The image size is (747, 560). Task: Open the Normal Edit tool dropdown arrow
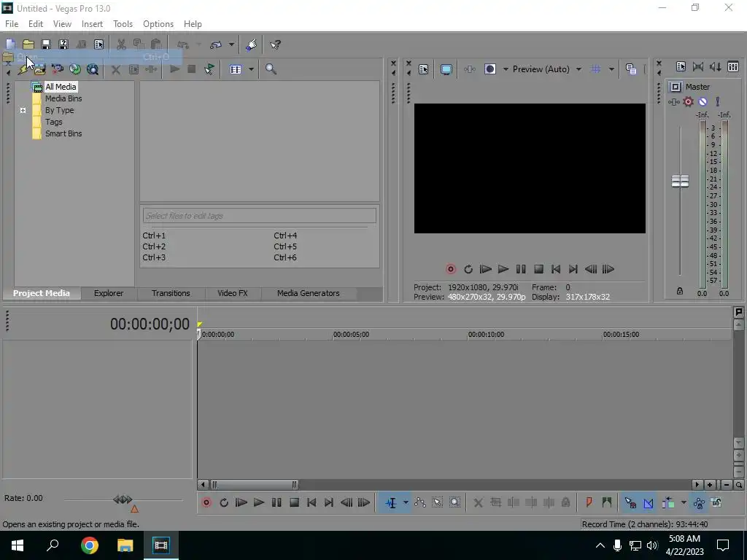pos(406,503)
